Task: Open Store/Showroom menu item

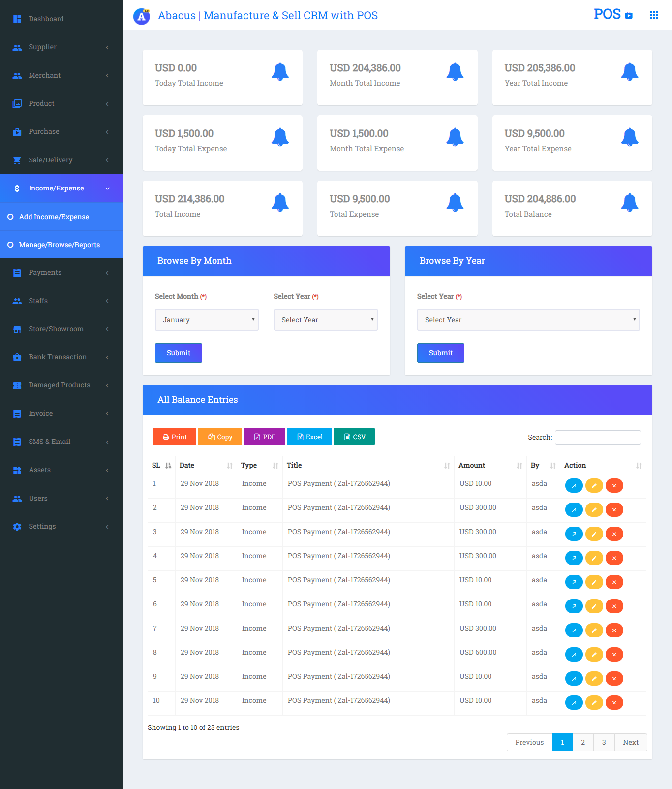Action: click(61, 329)
